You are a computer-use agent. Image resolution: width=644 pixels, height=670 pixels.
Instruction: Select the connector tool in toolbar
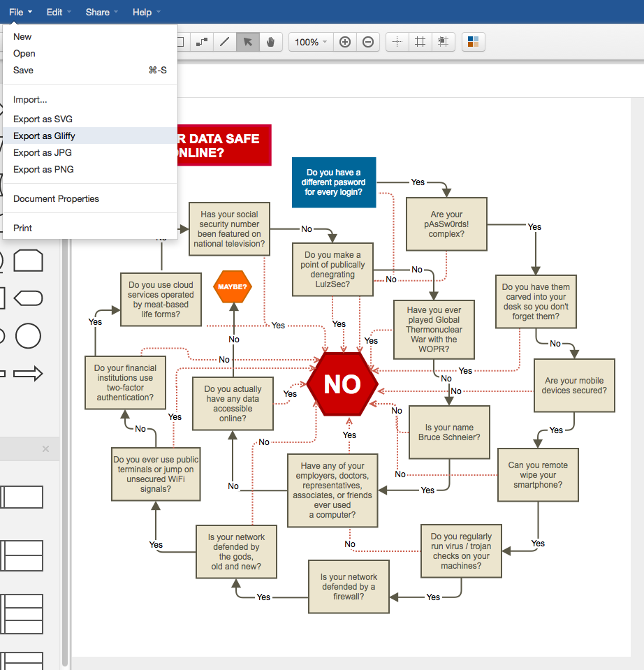(x=201, y=42)
